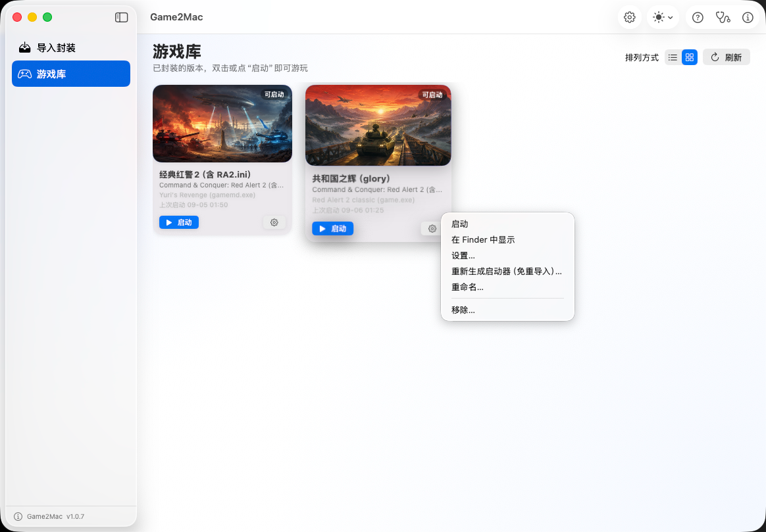Click the 游戏库 page heading
Screen dimensions: 766x532
177,51
